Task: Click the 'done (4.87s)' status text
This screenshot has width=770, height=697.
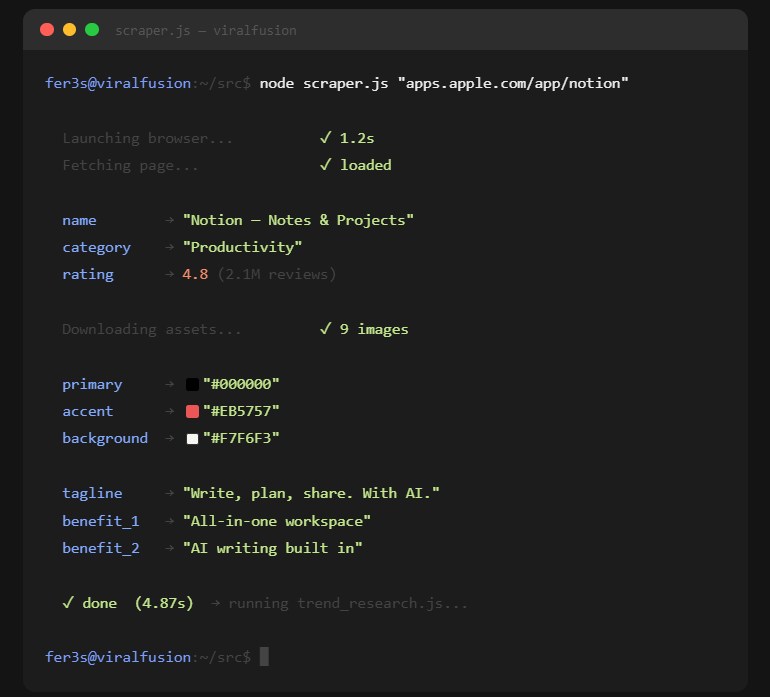Action: coord(138,603)
